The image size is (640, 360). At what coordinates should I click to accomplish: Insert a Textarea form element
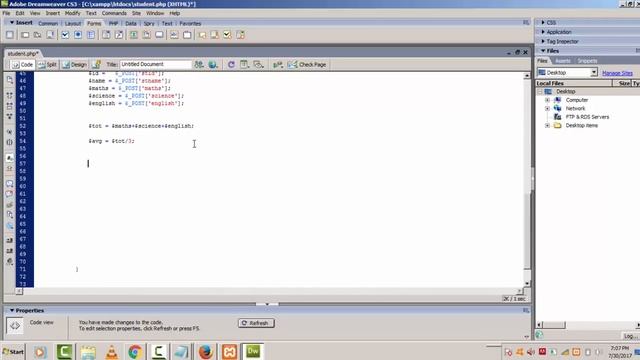(51, 35)
